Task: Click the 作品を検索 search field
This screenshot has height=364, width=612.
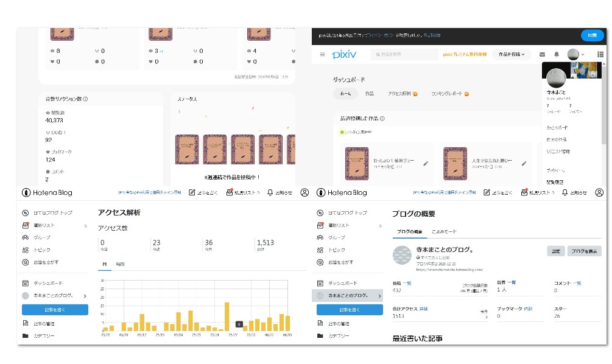Action: coord(404,55)
